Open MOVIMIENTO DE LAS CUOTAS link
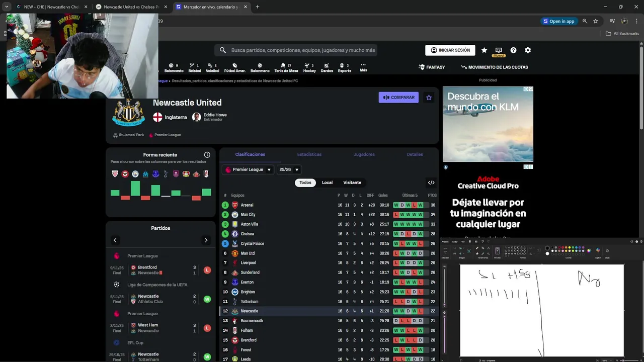The image size is (644, 362). pos(494,67)
